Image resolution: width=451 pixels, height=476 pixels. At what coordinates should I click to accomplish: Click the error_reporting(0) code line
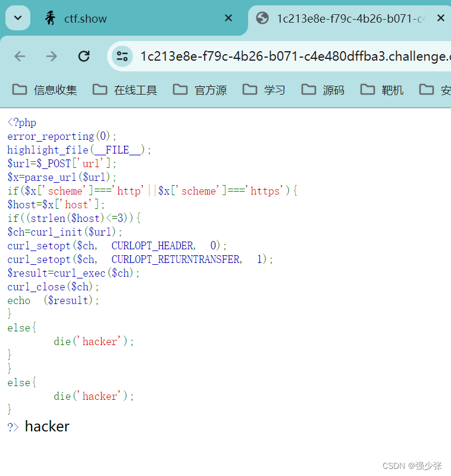pyautogui.click(x=62, y=136)
